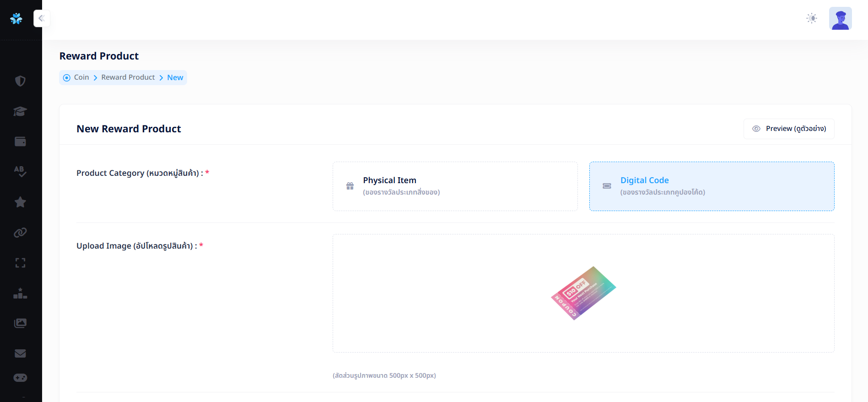Click the image gallery sidebar icon
The image size is (868, 402).
[20, 323]
